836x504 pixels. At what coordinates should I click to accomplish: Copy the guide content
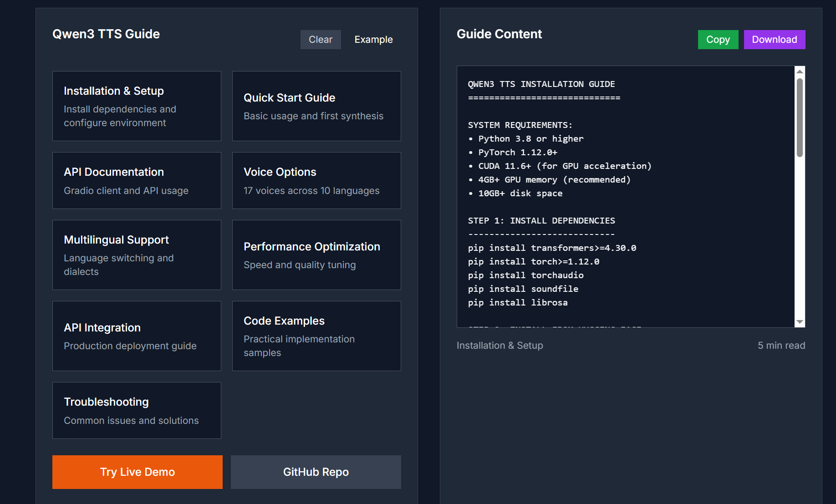pyautogui.click(x=718, y=40)
